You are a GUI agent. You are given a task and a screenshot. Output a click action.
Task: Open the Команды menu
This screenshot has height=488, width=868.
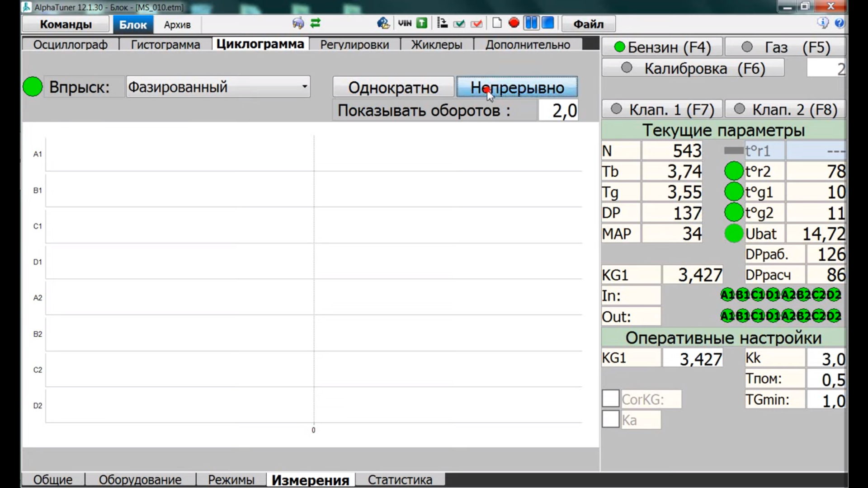pos(66,24)
